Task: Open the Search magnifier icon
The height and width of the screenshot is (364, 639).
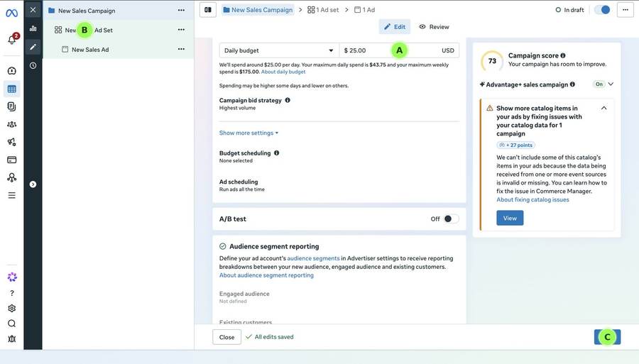Action: [x=12, y=324]
